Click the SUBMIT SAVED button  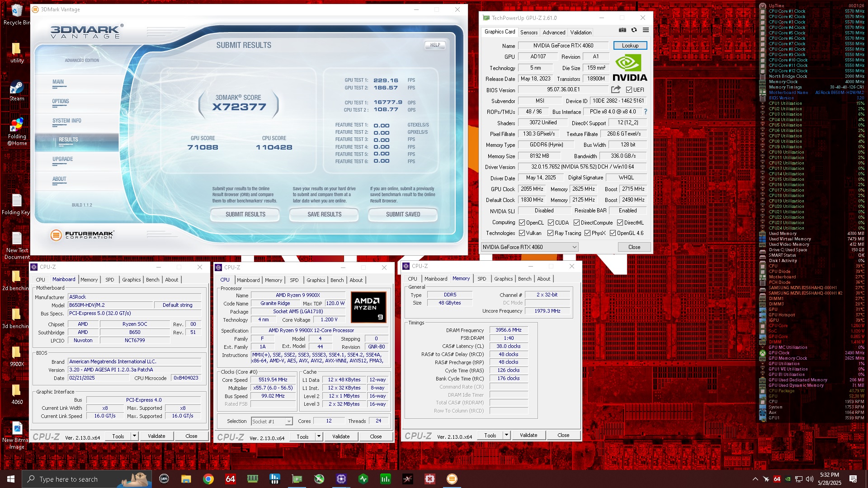point(403,214)
